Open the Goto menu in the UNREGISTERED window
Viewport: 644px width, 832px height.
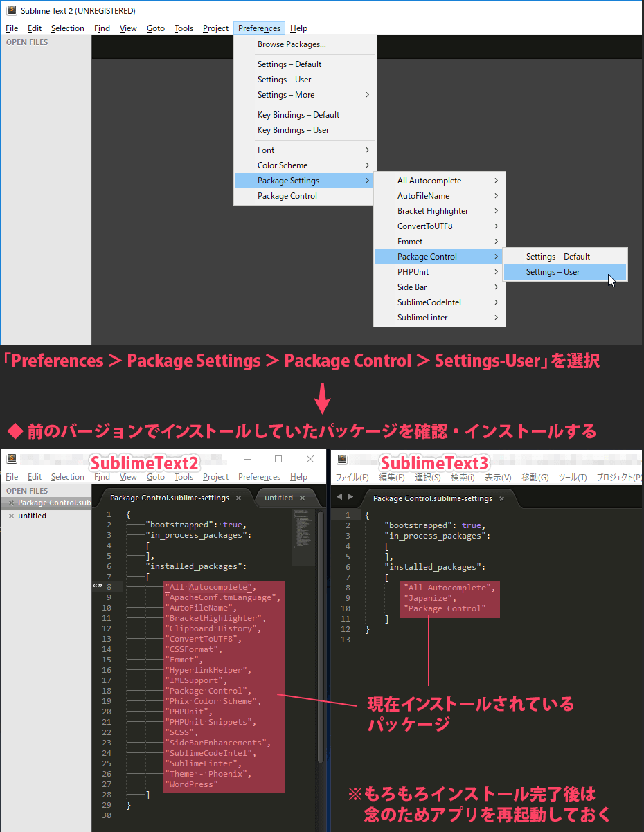tap(156, 28)
